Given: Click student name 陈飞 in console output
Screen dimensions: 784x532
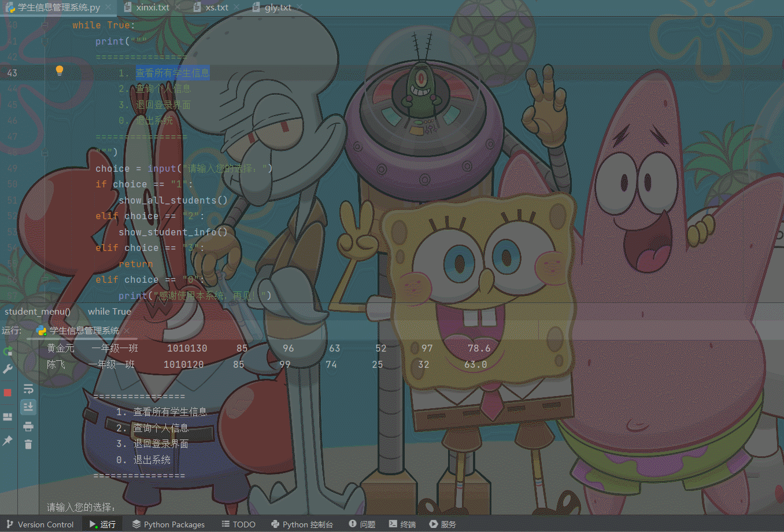Looking at the screenshot, I should (x=56, y=364).
